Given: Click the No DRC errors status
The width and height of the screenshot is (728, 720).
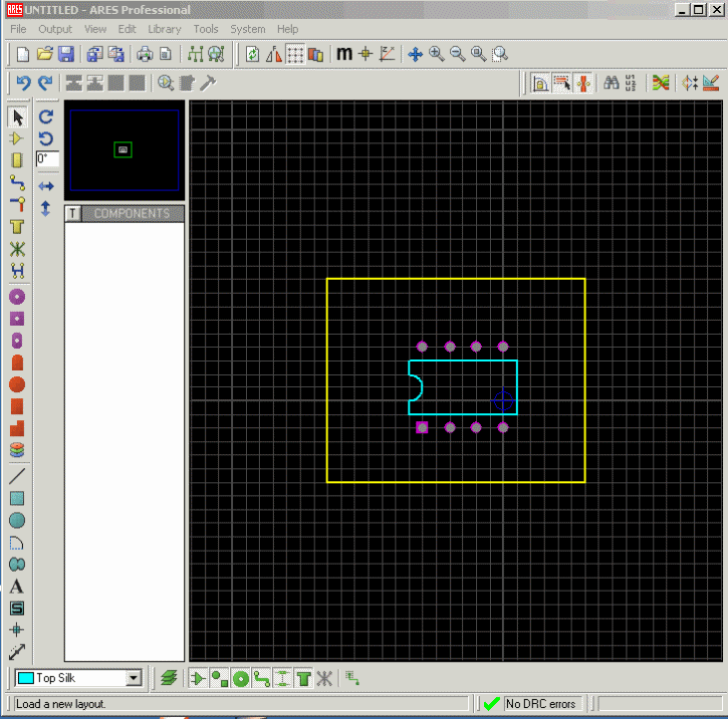Looking at the screenshot, I should (541, 704).
